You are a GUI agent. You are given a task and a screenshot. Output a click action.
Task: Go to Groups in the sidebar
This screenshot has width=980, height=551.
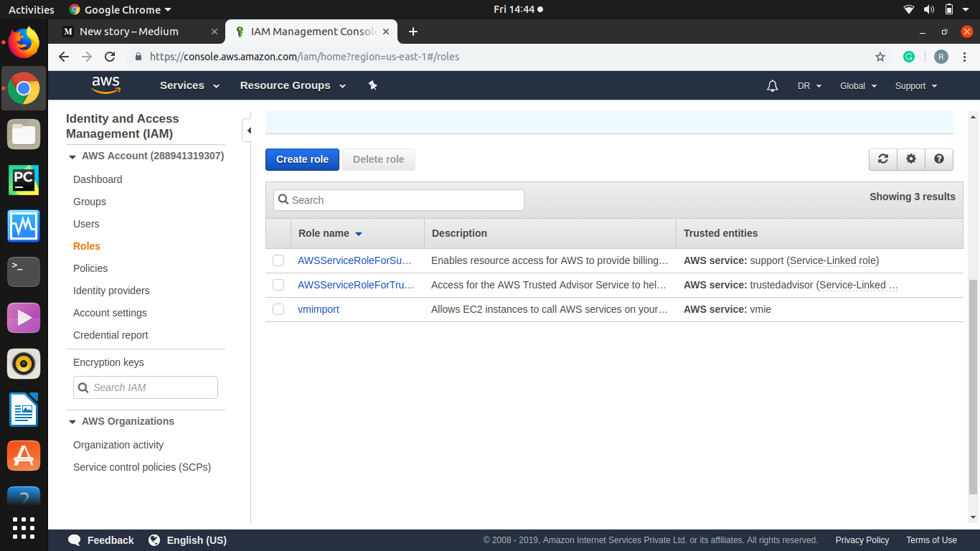(x=90, y=202)
